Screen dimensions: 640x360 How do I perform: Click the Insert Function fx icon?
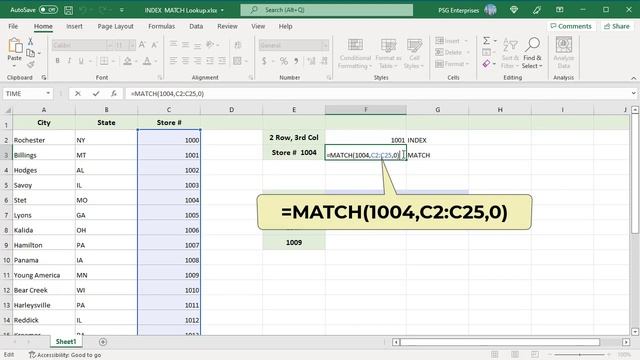point(114,93)
